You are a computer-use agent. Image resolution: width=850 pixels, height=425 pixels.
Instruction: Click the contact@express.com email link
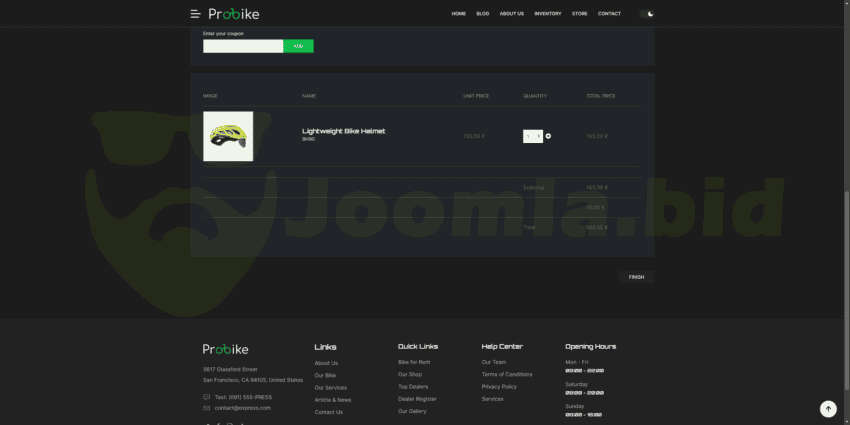coord(242,408)
